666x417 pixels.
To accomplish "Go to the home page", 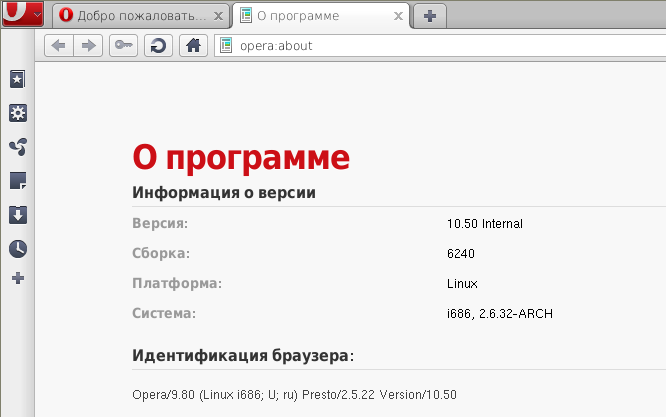I will (193, 45).
